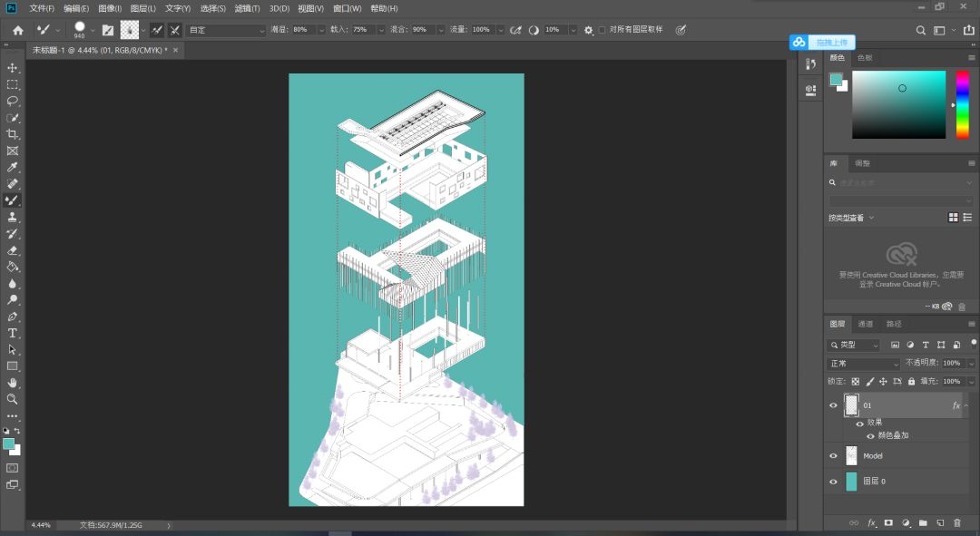Screen dimensions: 980x536
Task: Toggle visibility of Model layer
Action: (833, 456)
